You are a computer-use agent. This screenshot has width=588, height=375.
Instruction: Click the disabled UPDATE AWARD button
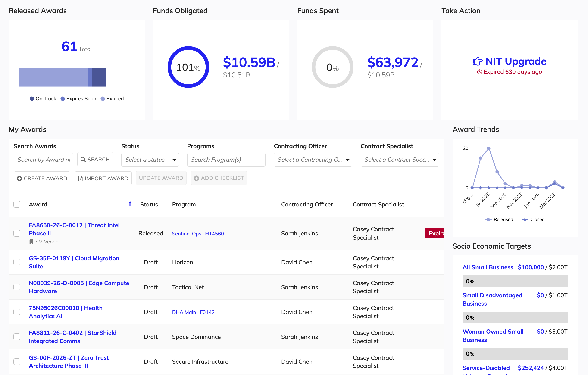click(x=161, y=178)
